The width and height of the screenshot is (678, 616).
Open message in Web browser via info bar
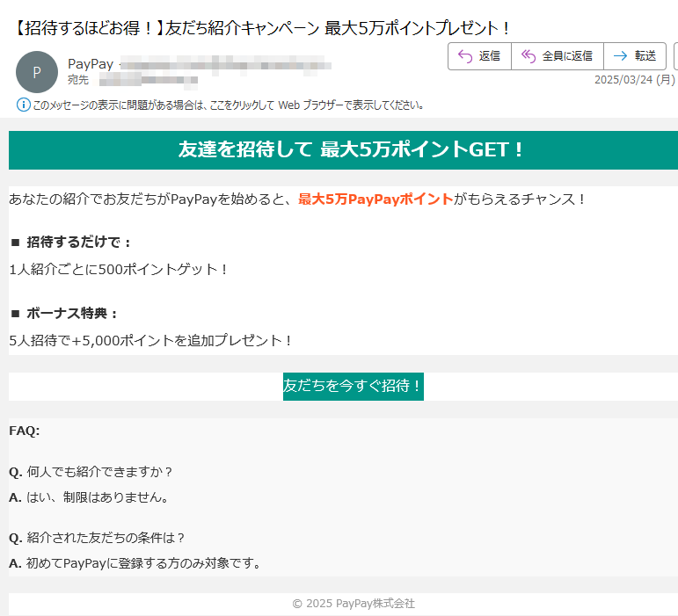tap(228, 105)
